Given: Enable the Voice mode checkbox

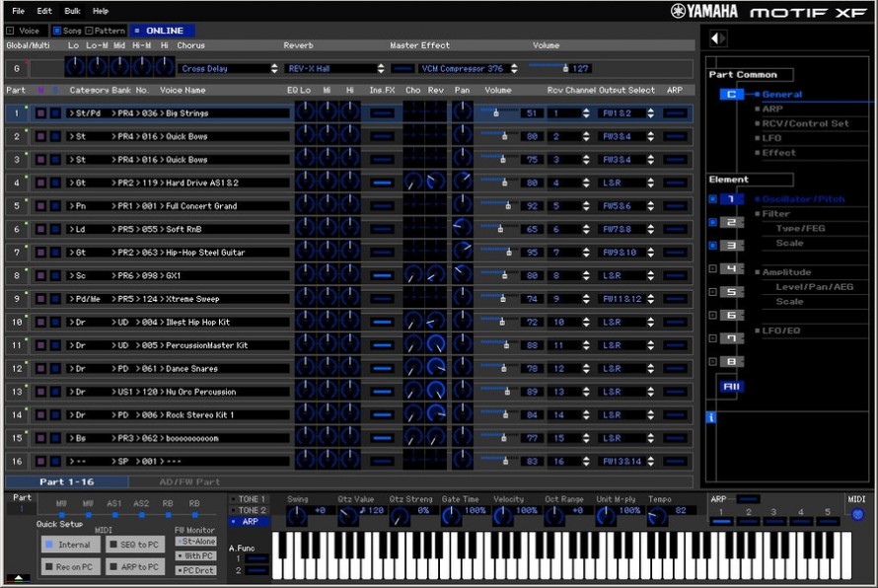Looking at the screenshot, I should [11, 31].
